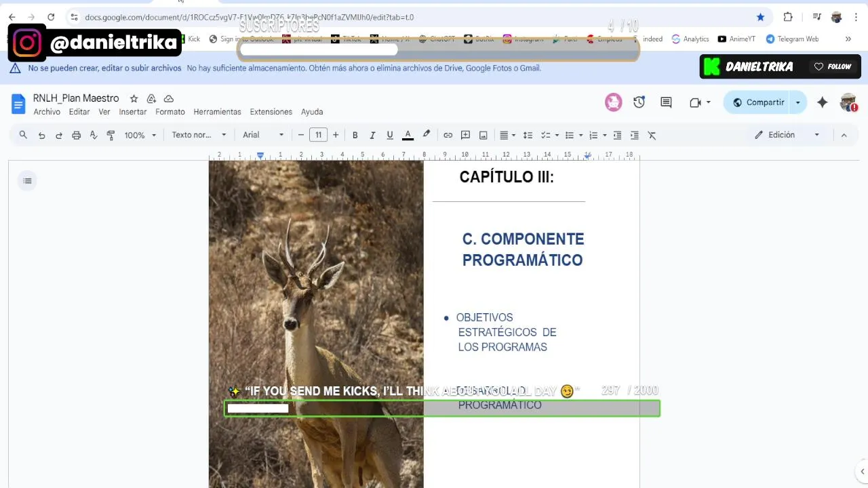This screenshot has width=868, height=488.
Task: Click the font size field showing 11
Action: point(318,135)
